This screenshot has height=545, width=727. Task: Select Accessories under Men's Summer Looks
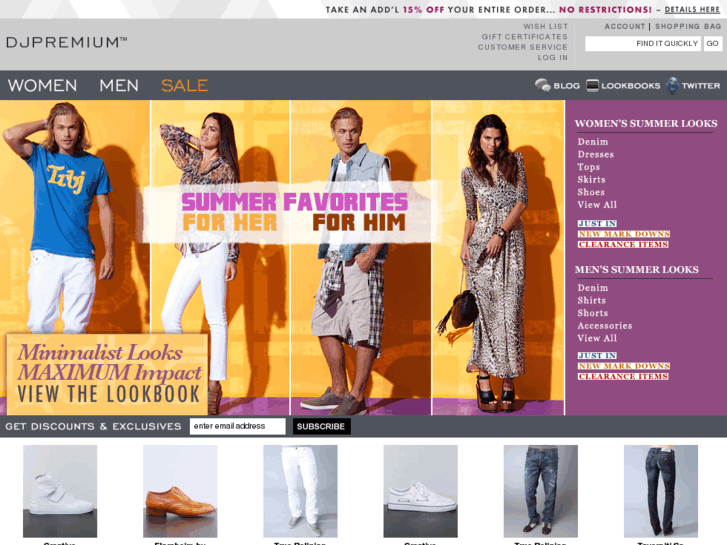(605, 326)
